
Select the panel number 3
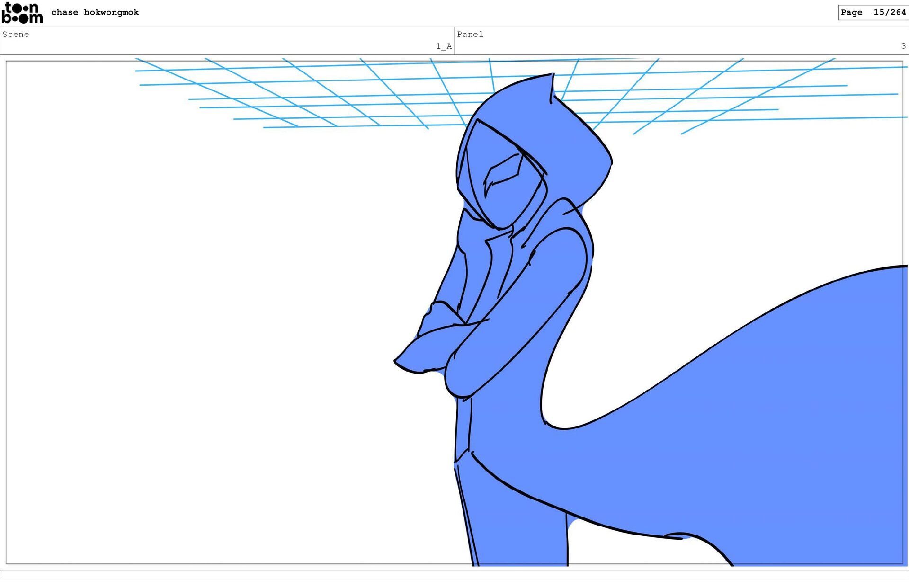coord(903,46)
